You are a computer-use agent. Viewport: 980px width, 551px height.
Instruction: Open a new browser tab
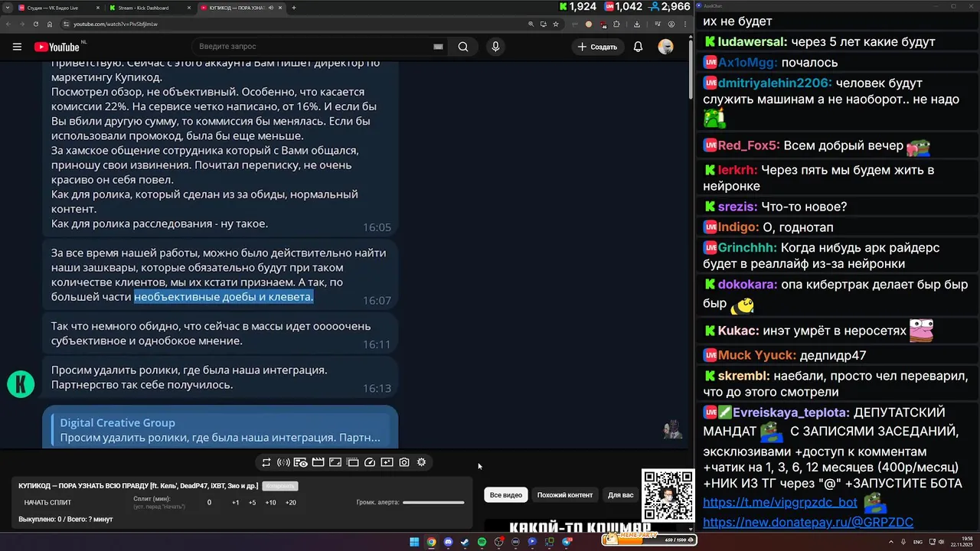point(294,8)
